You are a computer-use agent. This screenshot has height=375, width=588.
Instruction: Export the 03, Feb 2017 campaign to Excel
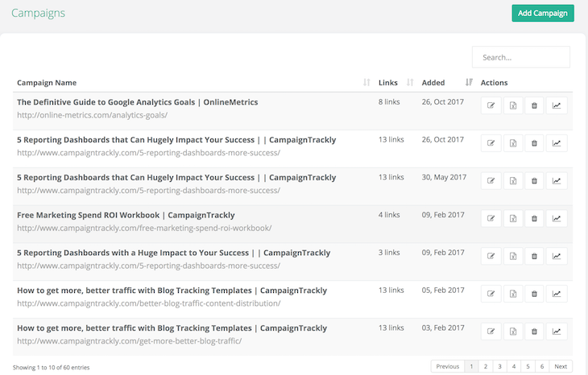(513, 332)
